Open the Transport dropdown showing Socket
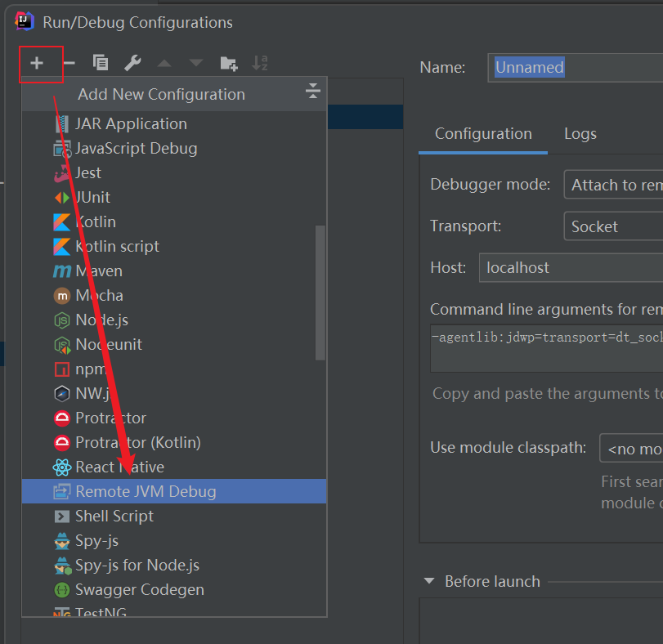 (x=613, y=226)
